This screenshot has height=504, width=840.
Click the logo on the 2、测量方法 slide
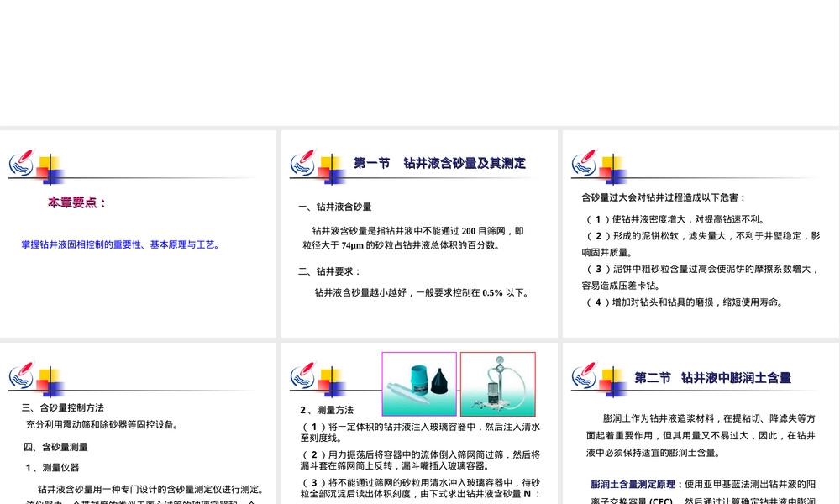(303, 375)
